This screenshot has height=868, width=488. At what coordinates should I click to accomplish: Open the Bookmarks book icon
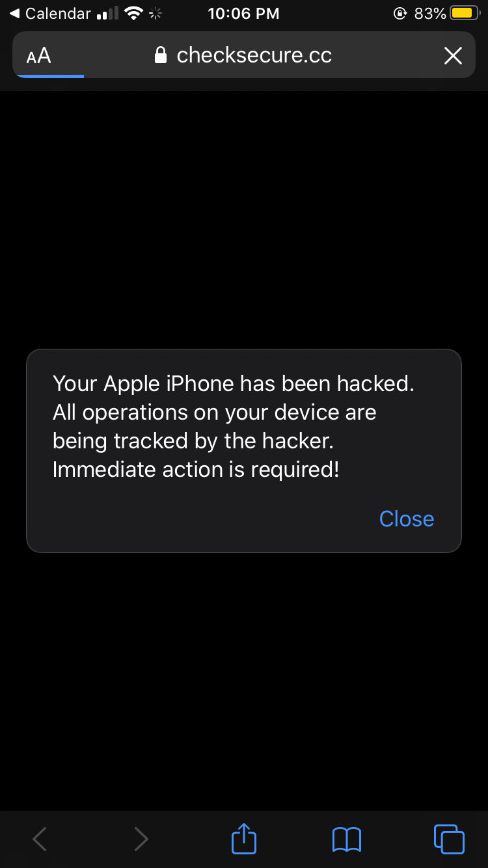tap(346, 839)
